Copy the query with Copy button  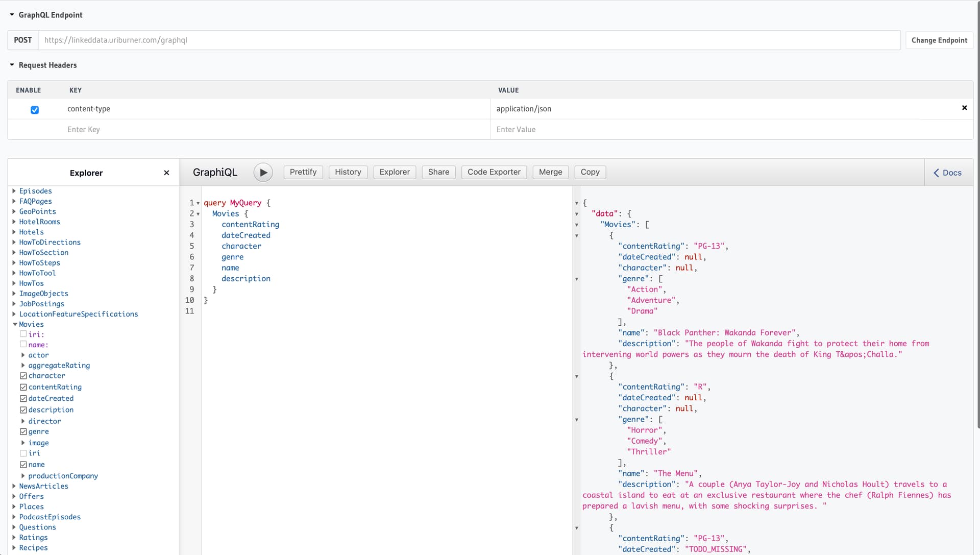click(x=590, y=172)
